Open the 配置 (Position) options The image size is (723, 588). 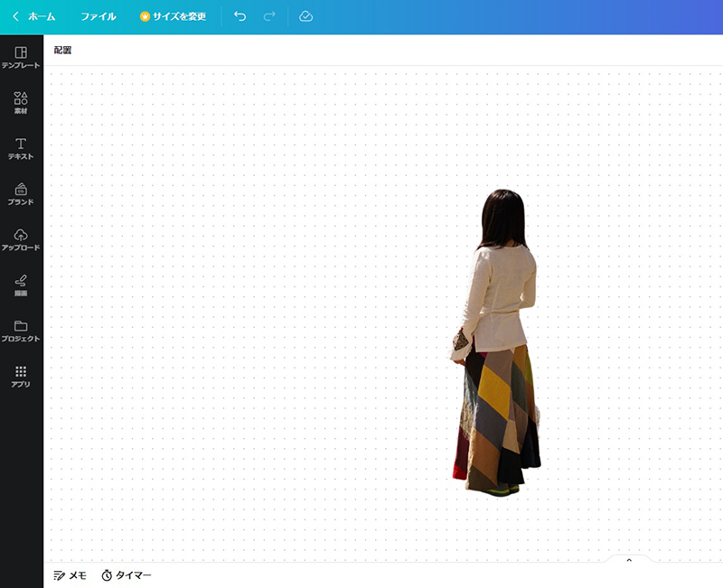click(60, 51)
